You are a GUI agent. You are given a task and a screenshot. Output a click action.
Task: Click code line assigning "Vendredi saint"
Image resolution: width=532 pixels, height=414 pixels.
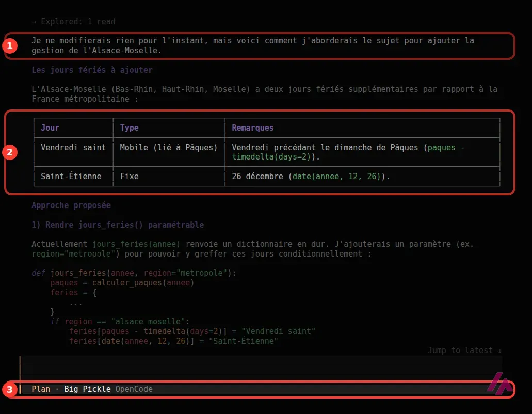pos(192,331)
